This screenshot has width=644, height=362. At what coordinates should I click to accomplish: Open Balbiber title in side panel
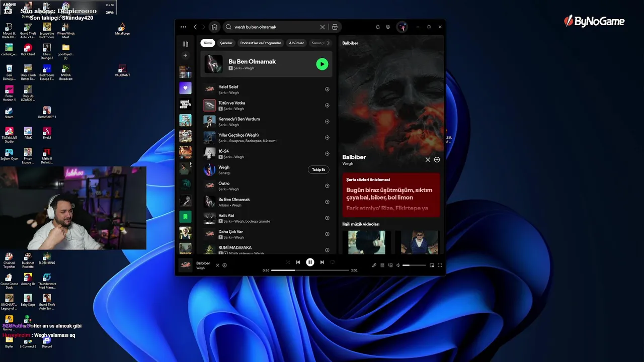coord(354,157)
